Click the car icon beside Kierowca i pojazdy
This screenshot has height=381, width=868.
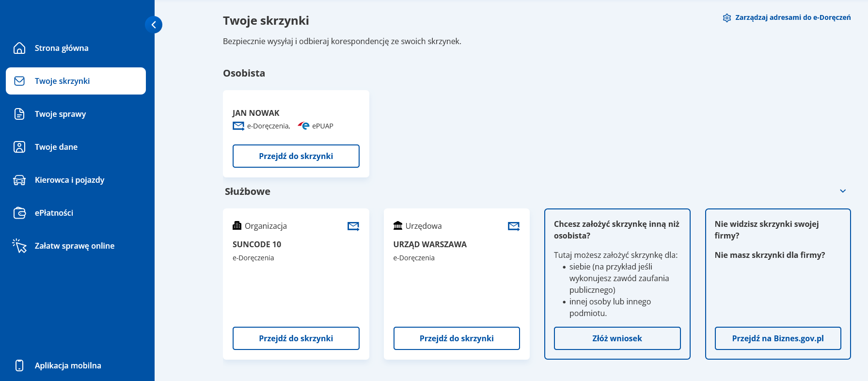19,180
